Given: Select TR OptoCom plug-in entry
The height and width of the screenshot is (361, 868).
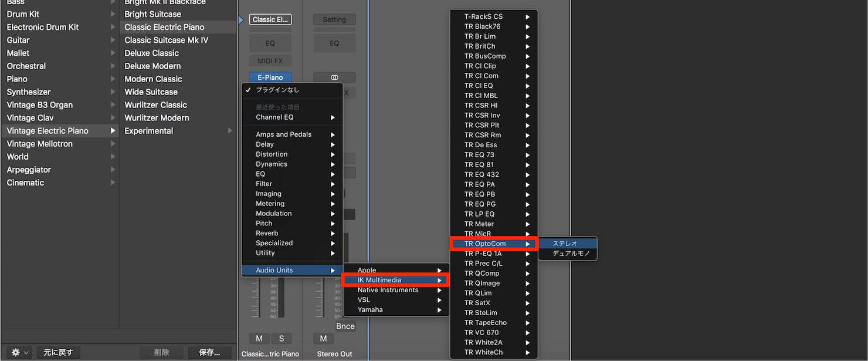Looking at the screenshot, I should 494,244.
